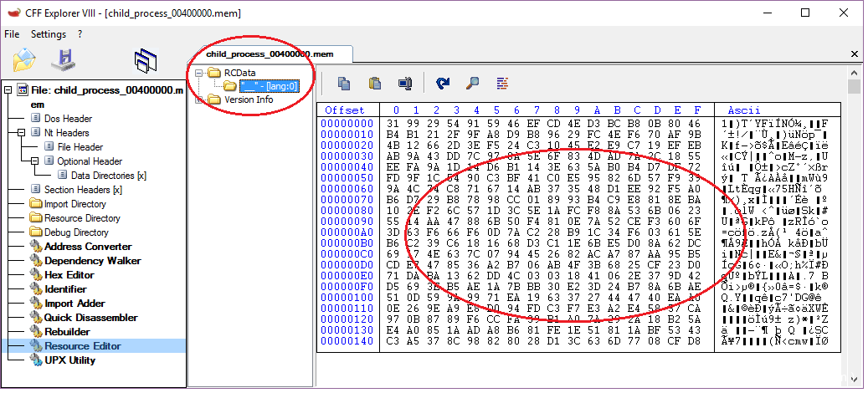This screenshot has width=868, height=393.
Task: Collapse the Nt Headers tree node
Action: (x=21, y=133)
